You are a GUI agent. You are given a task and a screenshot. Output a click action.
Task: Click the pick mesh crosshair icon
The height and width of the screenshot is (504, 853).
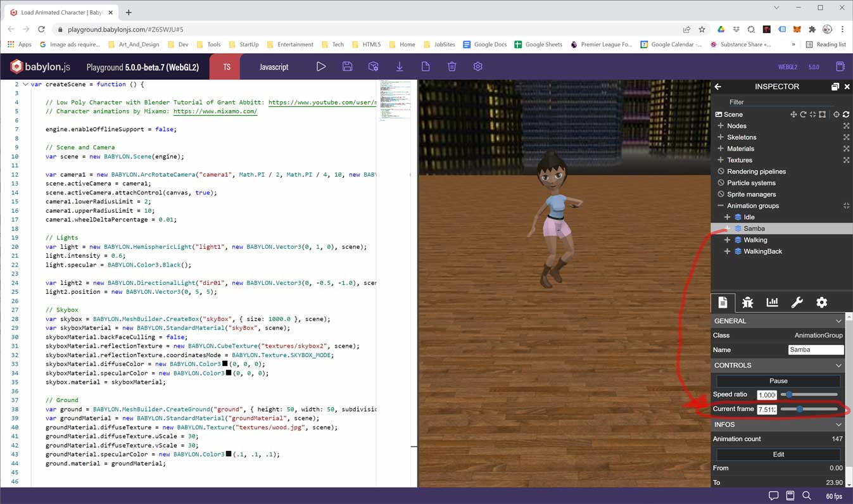tap(837, 115)
